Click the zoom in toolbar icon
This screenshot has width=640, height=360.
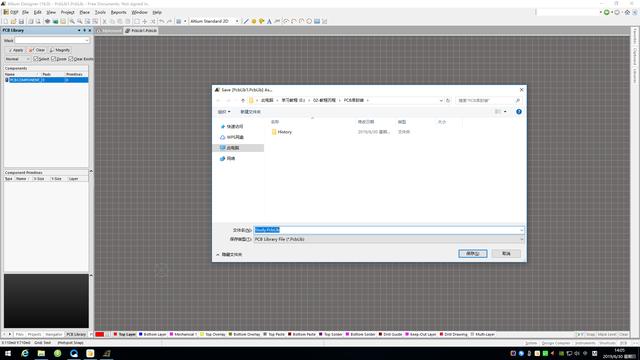[72, 21]
